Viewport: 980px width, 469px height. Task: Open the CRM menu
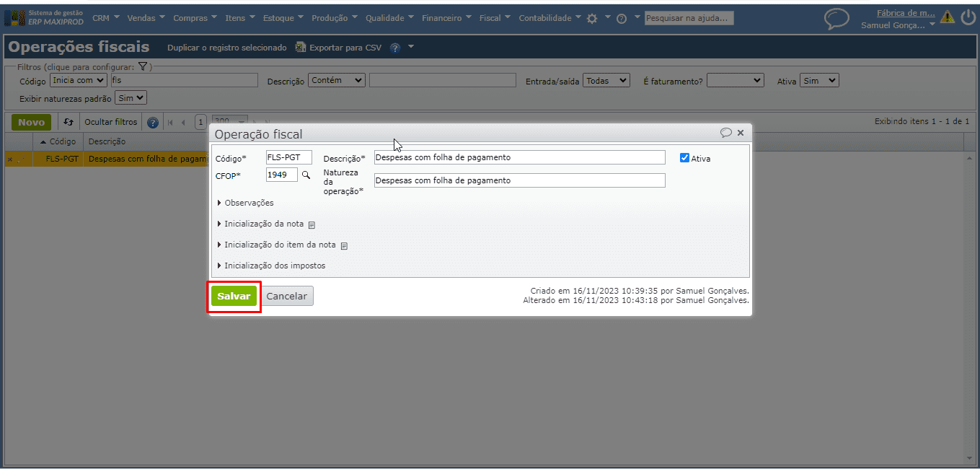coord(106,18)
